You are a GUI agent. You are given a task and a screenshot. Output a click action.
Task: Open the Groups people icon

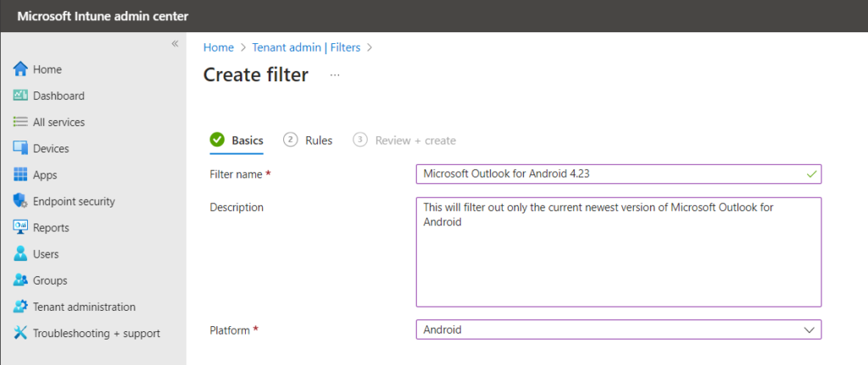[x=20, y=280]
